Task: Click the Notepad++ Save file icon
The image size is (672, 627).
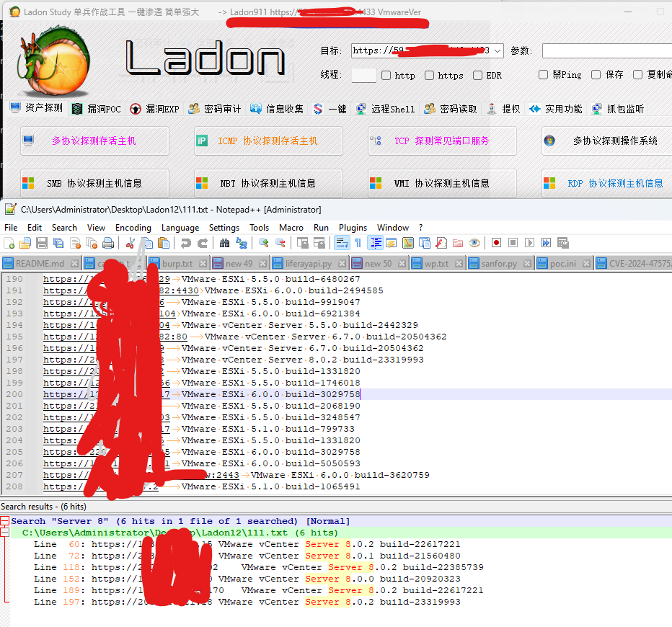Action: pyautogui.click(x=41, y=244)
